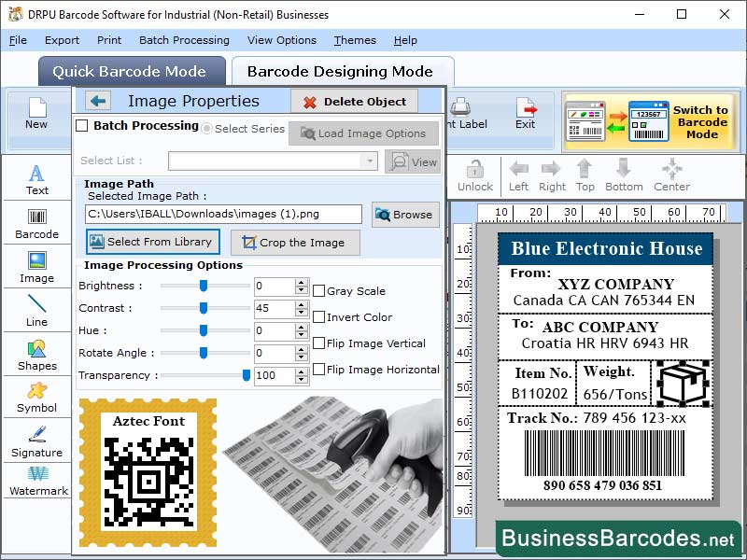
Task: Enable the Gray Scale option
Action: coord(317,290)
